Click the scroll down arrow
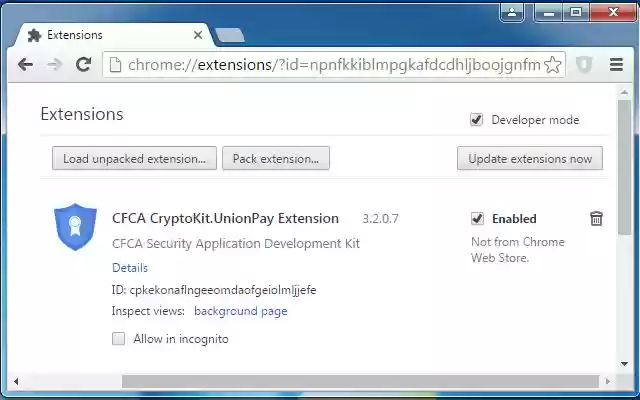Viewport: 640px width, 400px height. point(624,364)
